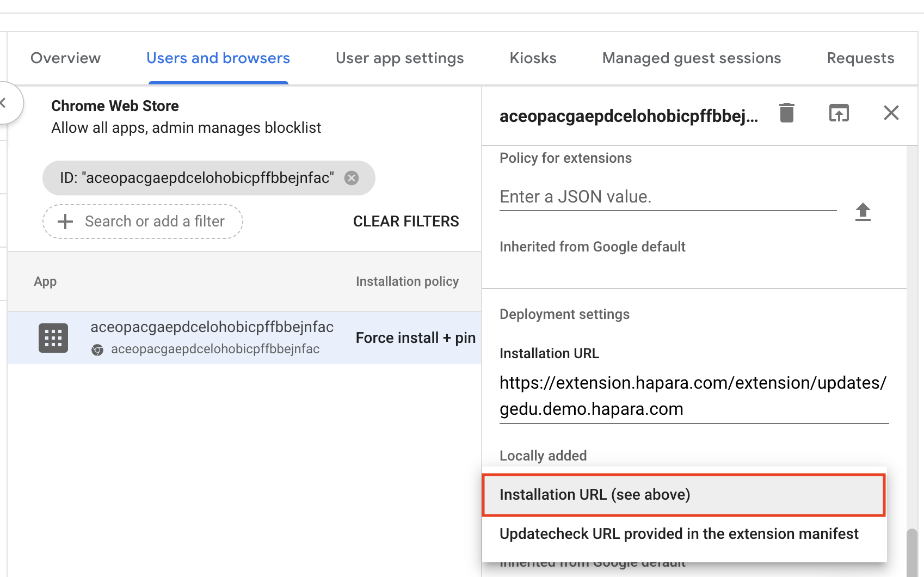This screenshot has height=577, width=924.
Task: Select the aceopacgaepdcelohobicpffbbejnfac app row
Action: [x=212, y=337]
